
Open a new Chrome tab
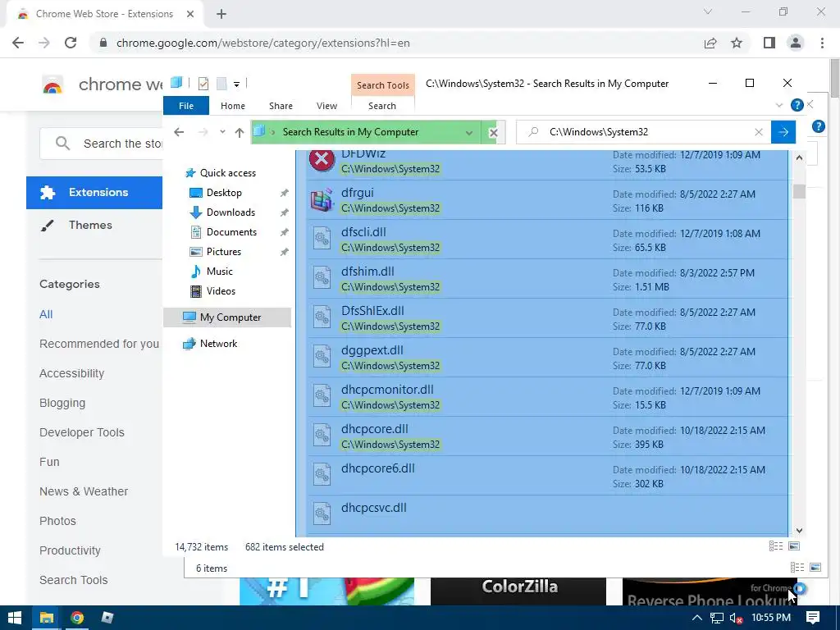click(221, 14)
